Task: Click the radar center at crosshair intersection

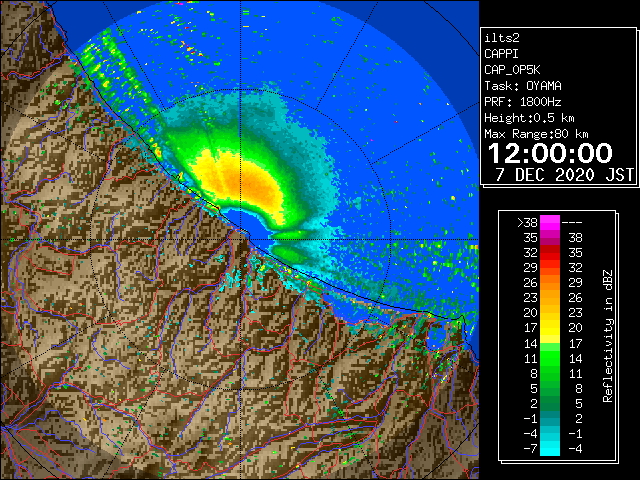Action: [241, 239]
